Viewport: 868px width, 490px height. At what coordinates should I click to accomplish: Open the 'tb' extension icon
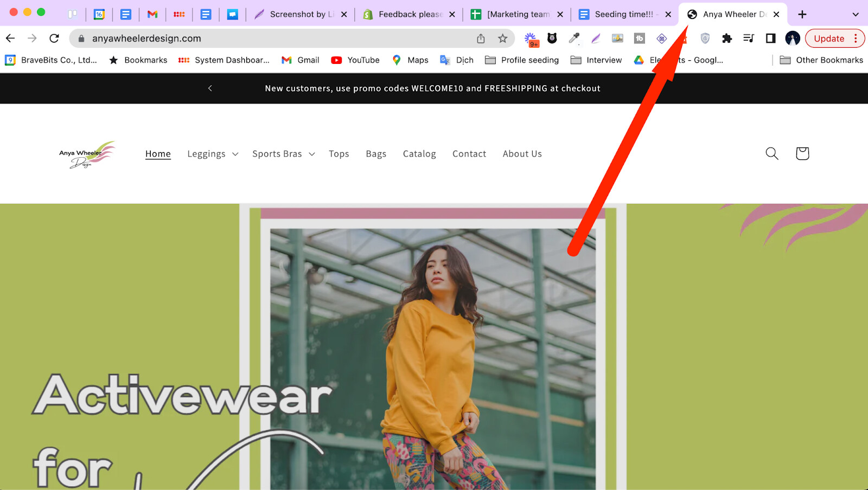tap(640, 38)
